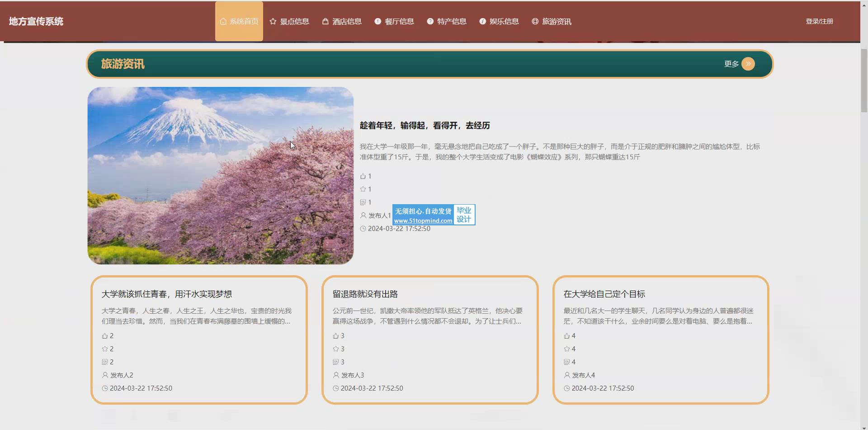Open article '趁着年轻，输得起，看得开，去经历'

click(x=425, y=126)
